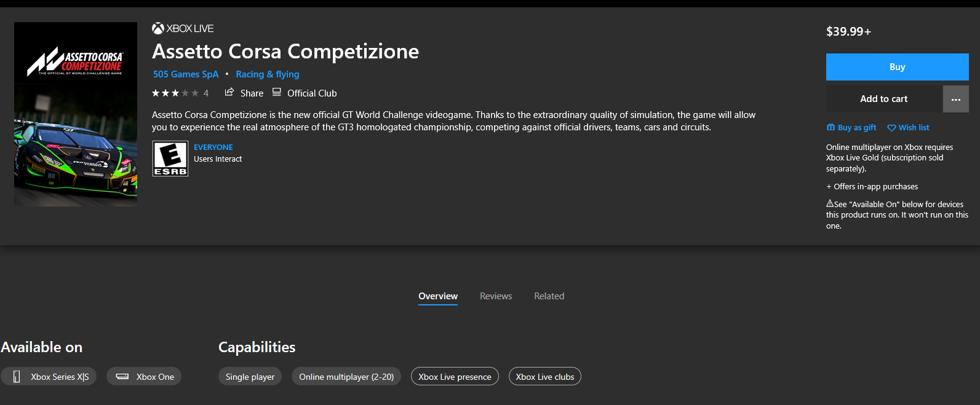Viewport: 980px width, 405px height.
Task: Click the game description paragraph
Action: click(x=453, y=121)
